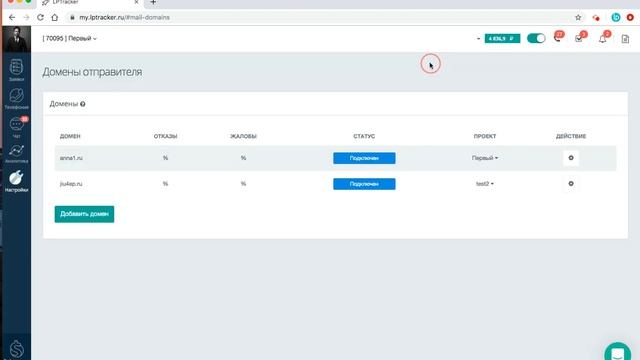Click the ДОМЕН column header

(70, 136)
